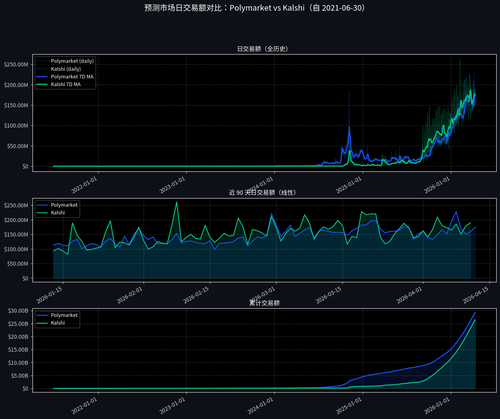
Task: Click the "$5.00B" y-axis label
Action: click(x=19, y=376)
